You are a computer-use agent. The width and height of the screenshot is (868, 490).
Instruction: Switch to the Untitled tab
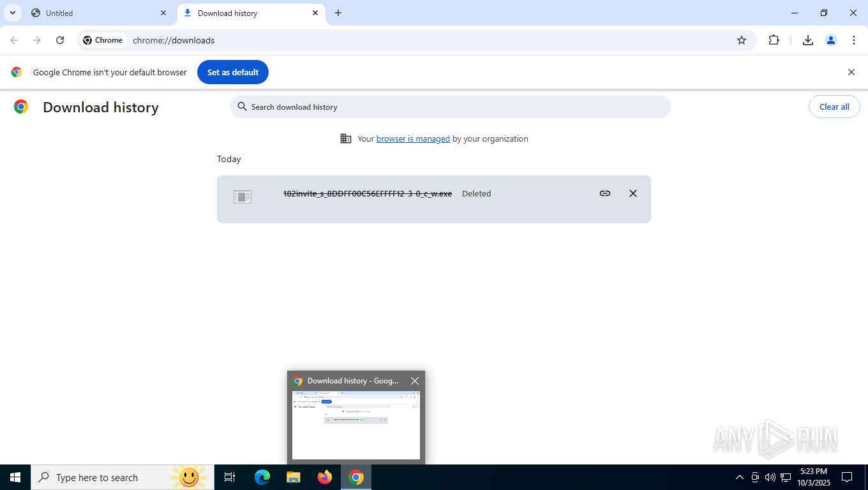click(x=99, y=13)
